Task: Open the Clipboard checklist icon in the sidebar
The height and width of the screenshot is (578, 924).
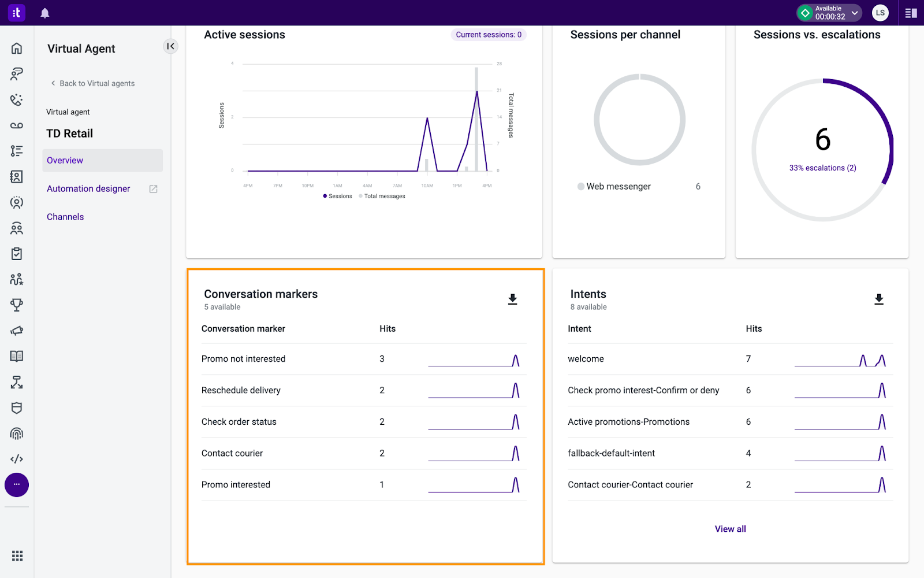Action: coord(17,253)
